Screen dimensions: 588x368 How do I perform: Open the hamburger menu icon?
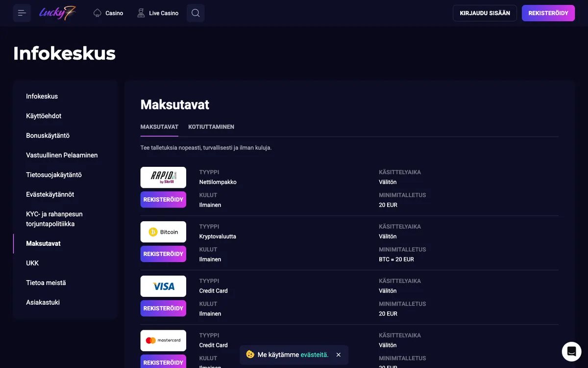click(22, 13)
